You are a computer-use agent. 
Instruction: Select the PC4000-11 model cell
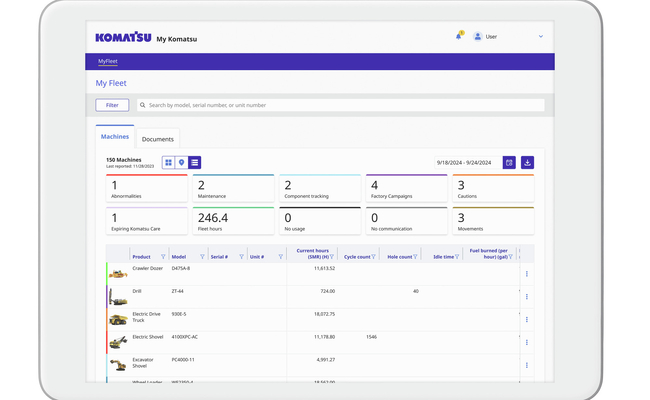pos(183,360)
